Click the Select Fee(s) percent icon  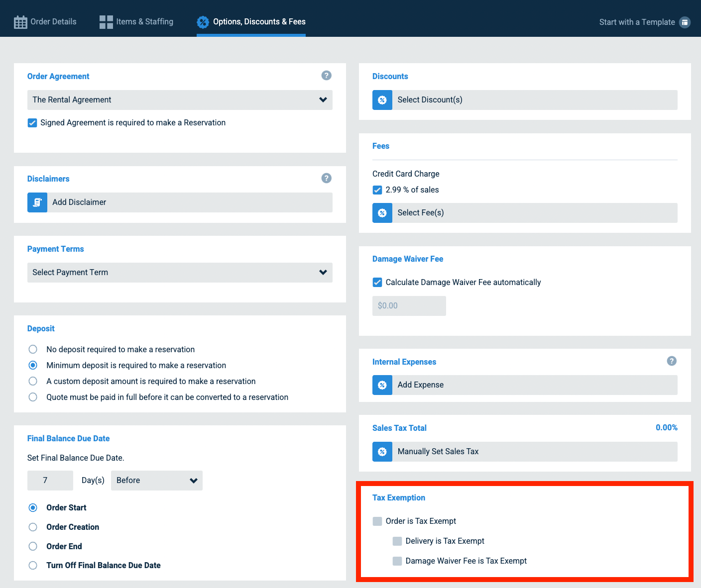382,213
